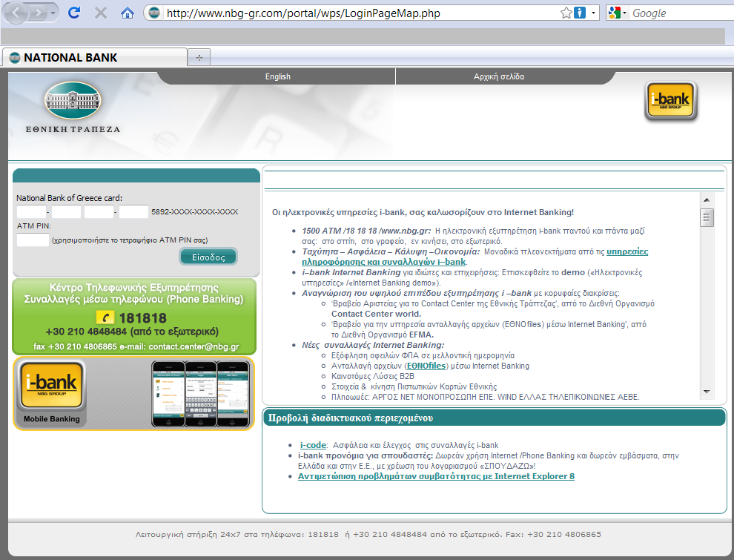Bookmark this page with the star icon

coord(566,13)
